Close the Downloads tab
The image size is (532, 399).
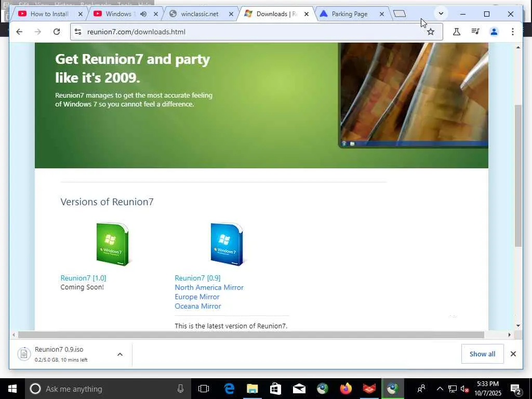307,14
